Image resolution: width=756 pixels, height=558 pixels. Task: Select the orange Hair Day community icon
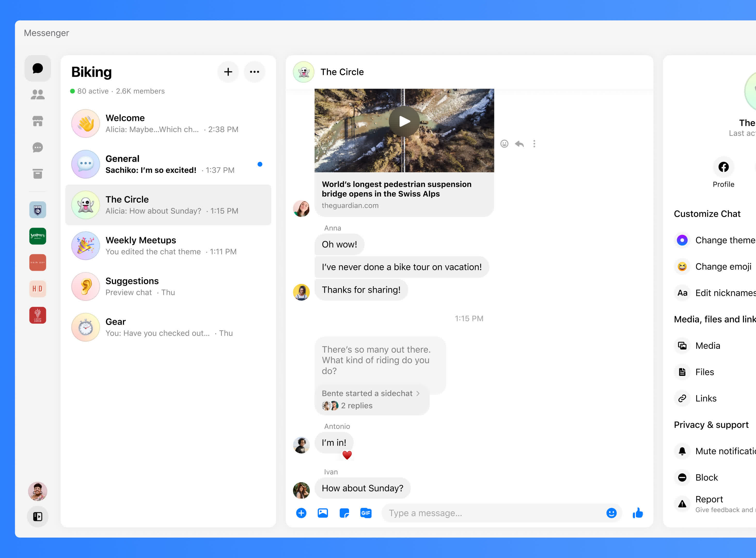tap(38, 262)
